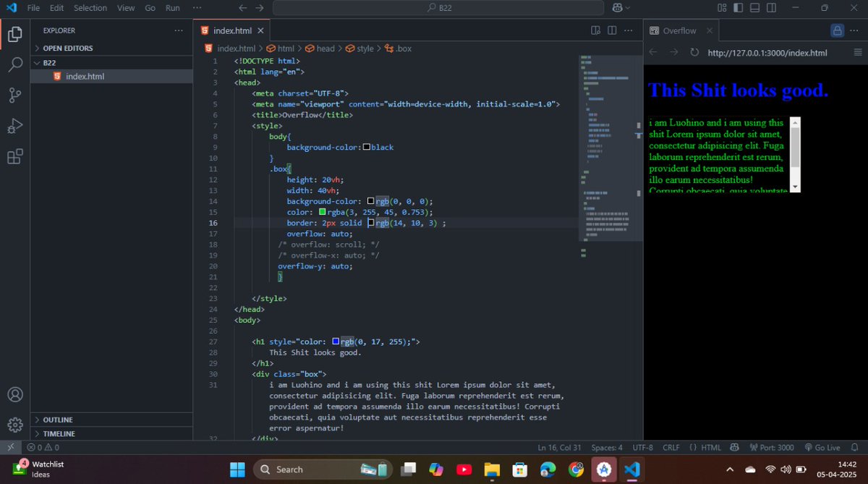Open the Edit menu
This screenshot has height=484, width=868.
pos(56,8)
